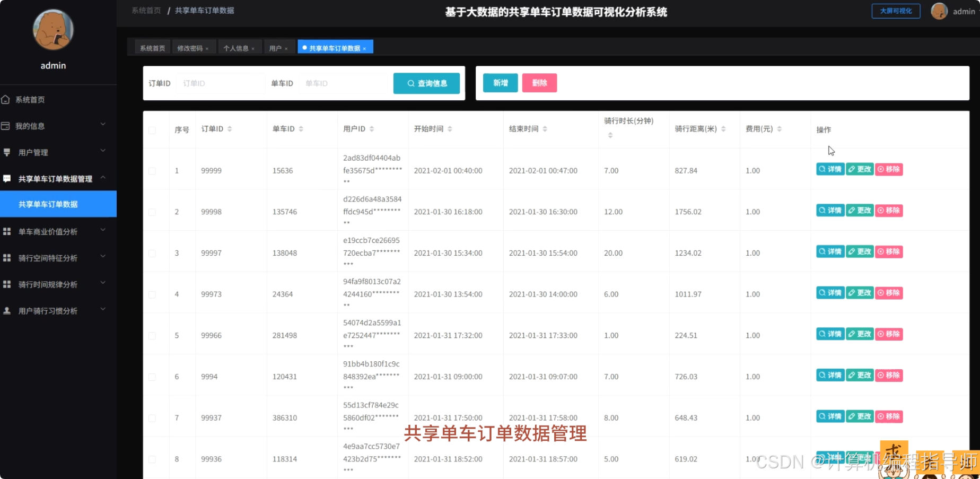
Task: Click 更改 for order 99966
Action: [x=860, y=334]
